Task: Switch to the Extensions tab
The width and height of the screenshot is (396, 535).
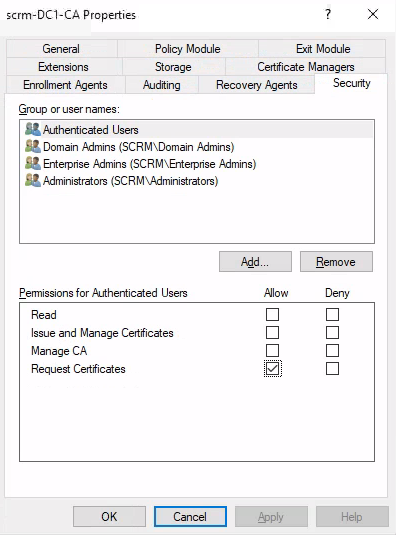Action: pos(63,67)
